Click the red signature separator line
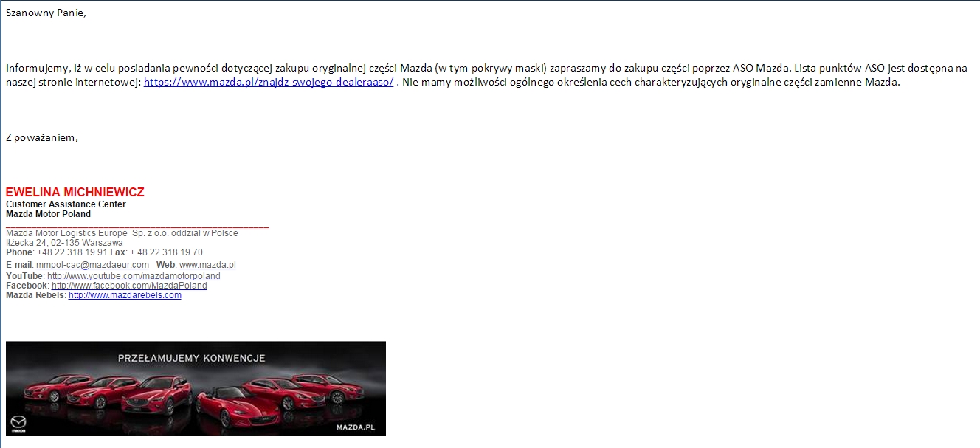Screen dimensions: 980x448 [137, 227]
